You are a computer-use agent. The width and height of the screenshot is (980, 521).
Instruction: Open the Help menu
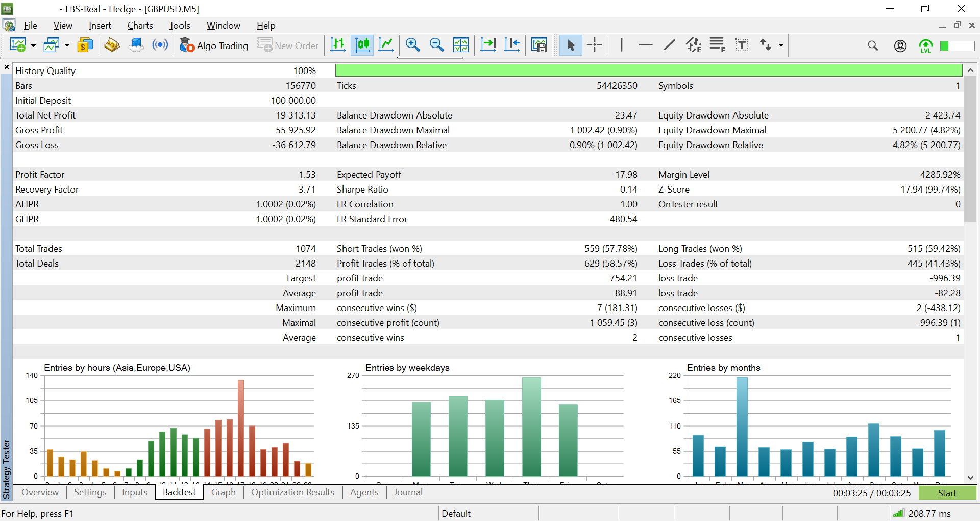click(266, 25)
